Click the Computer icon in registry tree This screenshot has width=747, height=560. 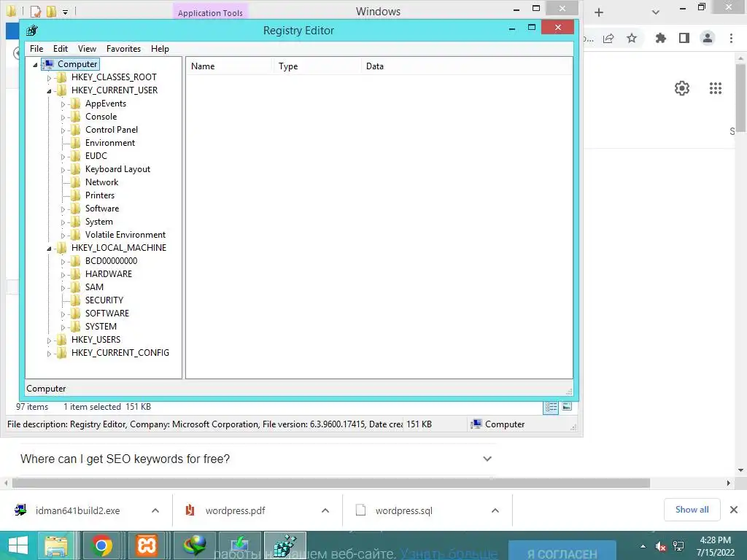coord(48,64)
